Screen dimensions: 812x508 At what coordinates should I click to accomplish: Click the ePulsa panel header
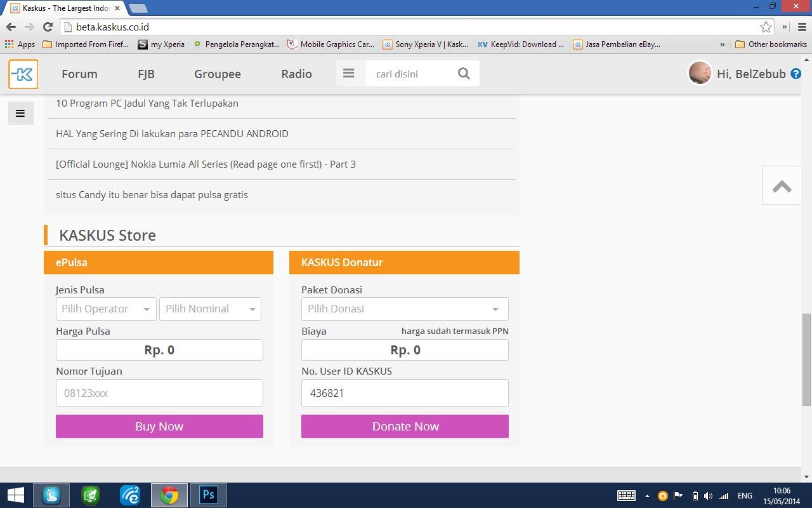click(x=159, y=262)
